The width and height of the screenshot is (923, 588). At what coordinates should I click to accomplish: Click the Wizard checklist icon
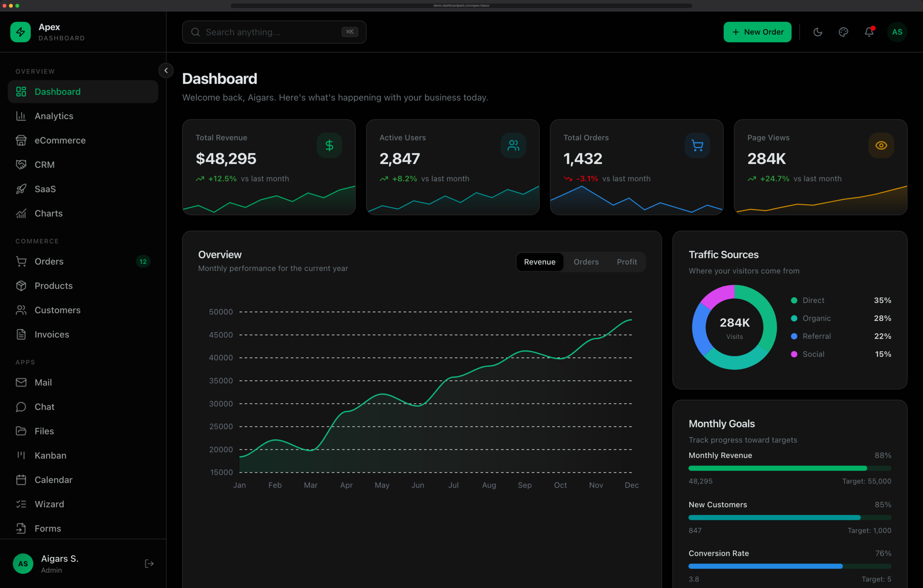(21, 504)
